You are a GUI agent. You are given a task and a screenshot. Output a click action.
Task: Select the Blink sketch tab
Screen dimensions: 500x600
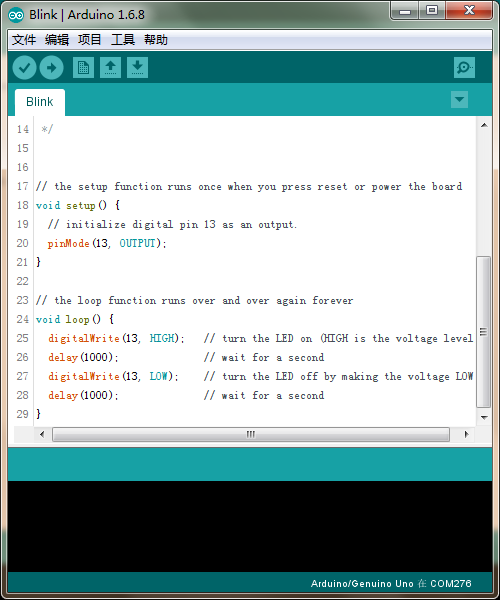click(40, 102)
